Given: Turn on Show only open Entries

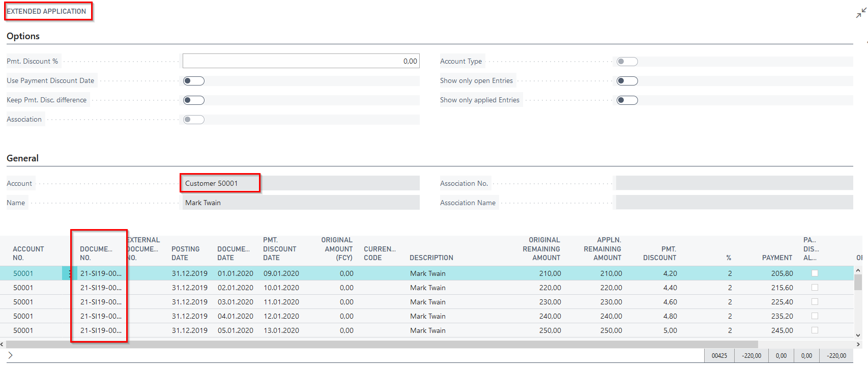Looking at the screenshot, I should tap(627, 81).
